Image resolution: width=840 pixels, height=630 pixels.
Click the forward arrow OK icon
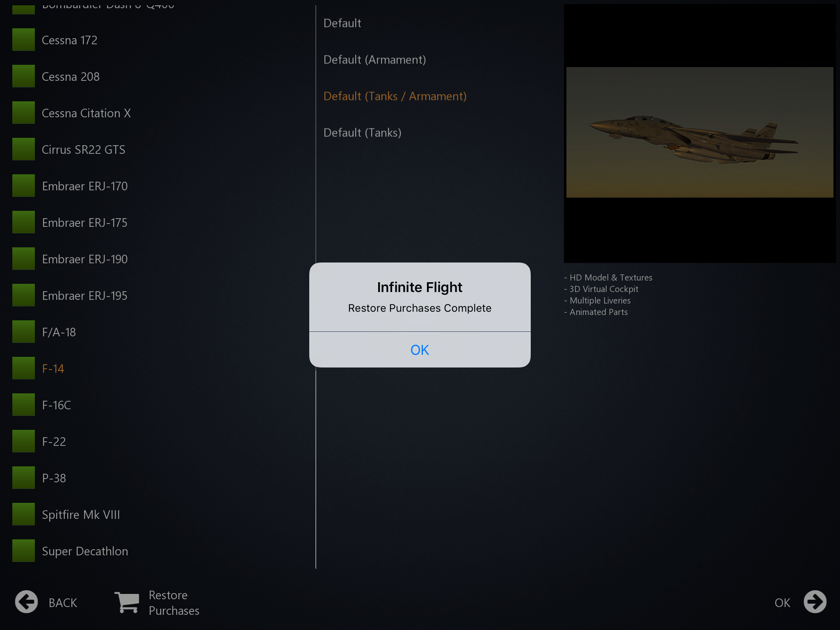[x=815, y=602]
